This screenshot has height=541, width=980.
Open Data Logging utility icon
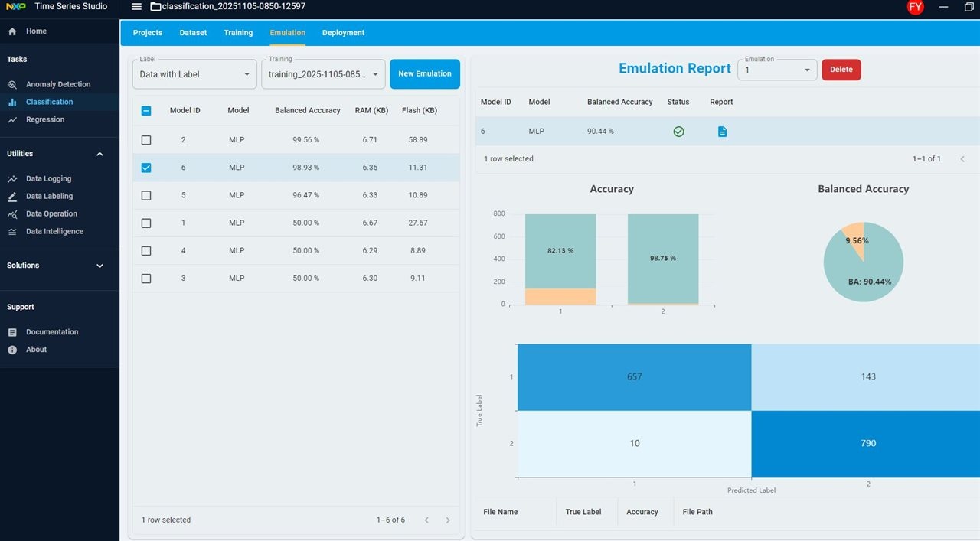tap(12, 179)
